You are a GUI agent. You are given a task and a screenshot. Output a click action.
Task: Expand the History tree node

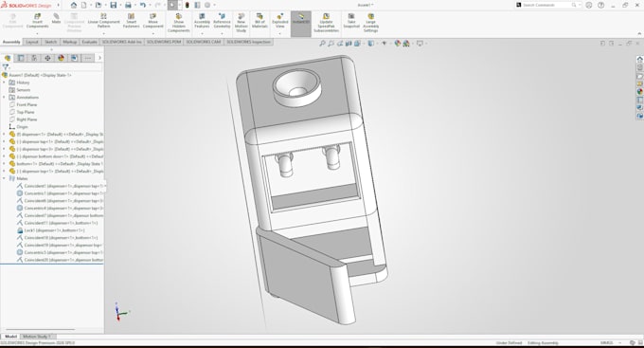pyautogui.click(x=4, y=82)
